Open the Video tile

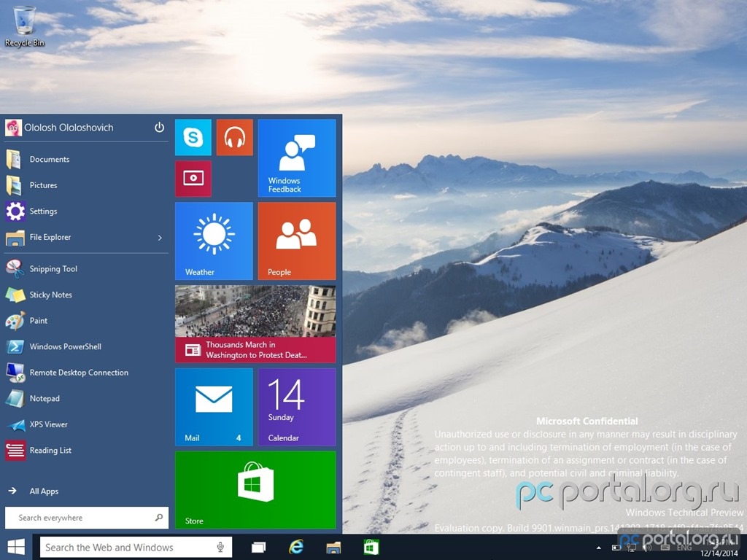[x=193, y=179]
